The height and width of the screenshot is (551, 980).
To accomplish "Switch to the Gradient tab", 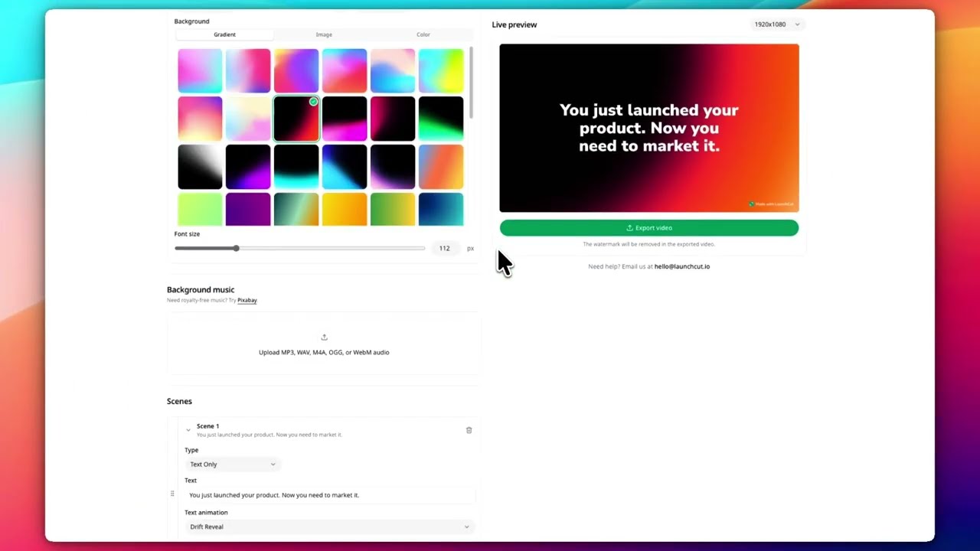I will tap(224, 34).
